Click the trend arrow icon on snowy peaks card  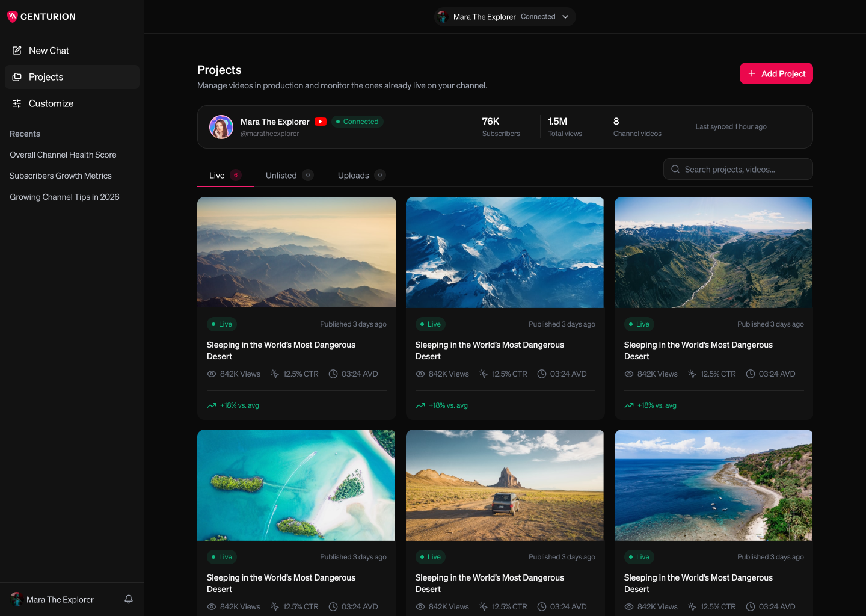pos(420,405)
